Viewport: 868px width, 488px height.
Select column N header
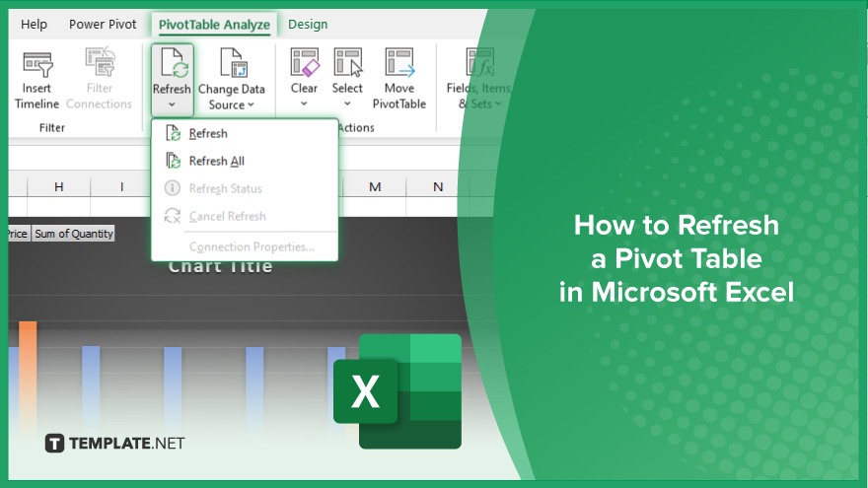click(438, 187)
